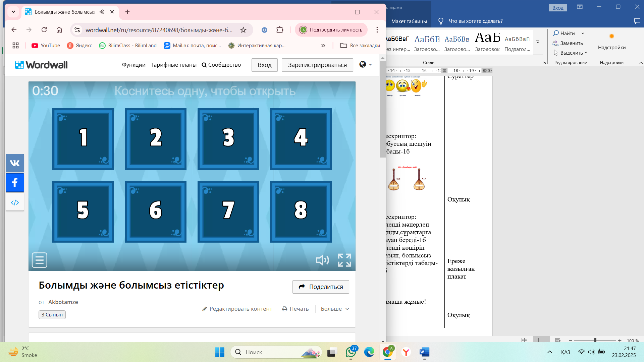Open the game options menu icon
644x362 pixels.
40,260
